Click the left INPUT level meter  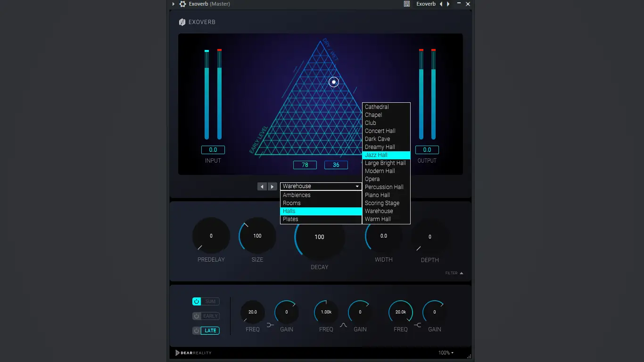click(206, 94)
